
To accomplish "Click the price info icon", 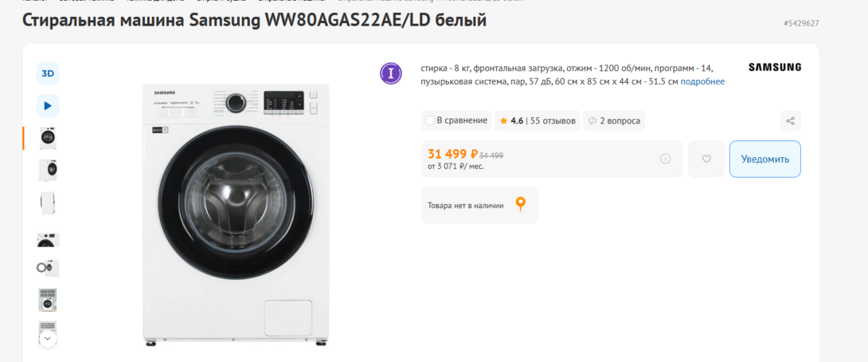I will click(x=666, y=159).
